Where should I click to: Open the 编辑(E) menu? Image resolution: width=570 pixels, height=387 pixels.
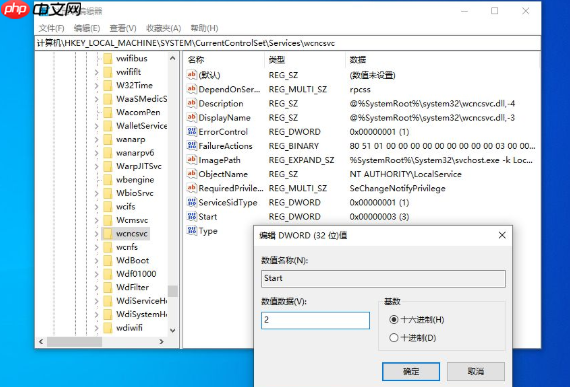pyautogui.click(x=87, y=28)
